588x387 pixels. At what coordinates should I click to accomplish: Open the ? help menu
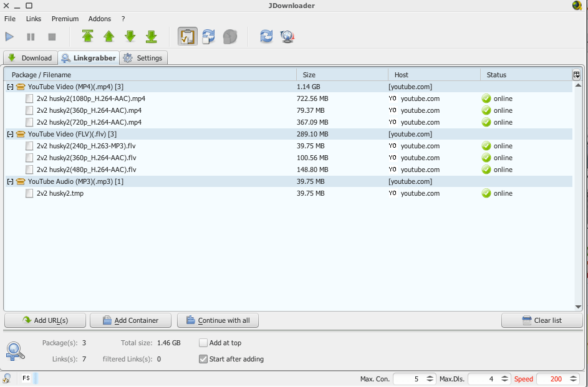pos(123,19)
